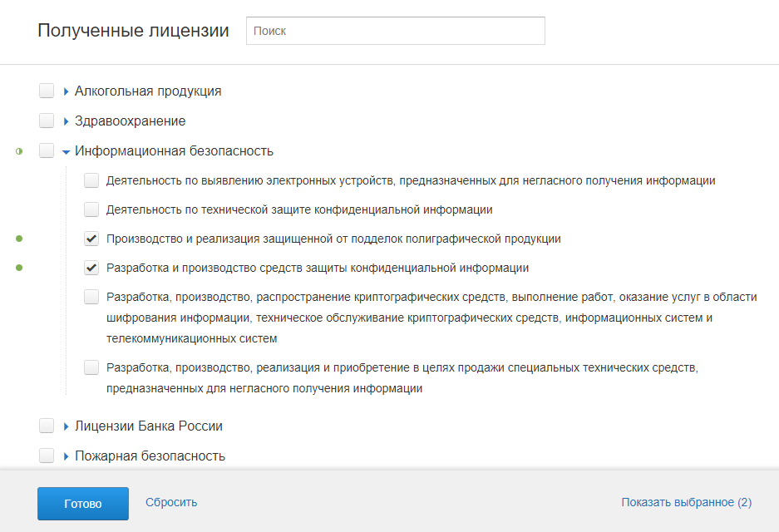
Task: Expand the Здравоохранение category arrow
Action: [x=67, y=121]
